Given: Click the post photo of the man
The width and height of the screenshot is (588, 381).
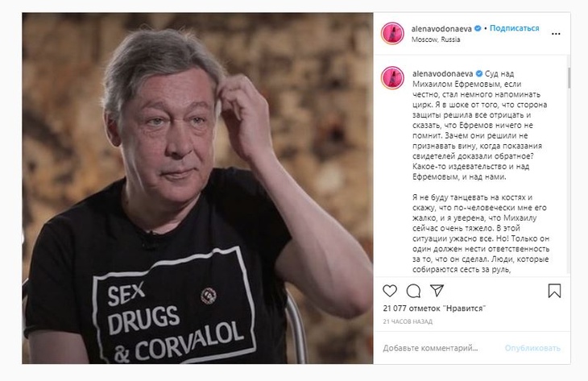Looking at the screenshot, I should [x=197, y=188].
